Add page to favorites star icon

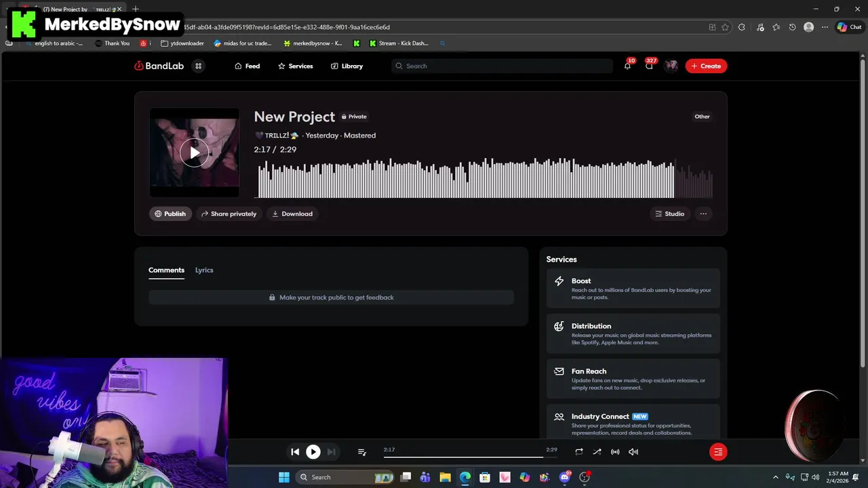coord(725,27)
